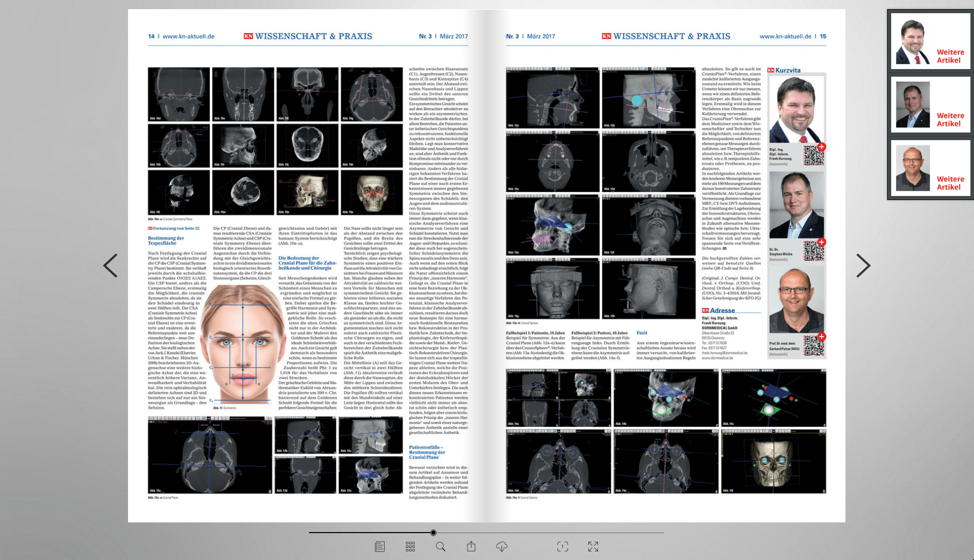
Task: Click the Kurzvita photo of Frank Hornung
Action: (796, 110)
